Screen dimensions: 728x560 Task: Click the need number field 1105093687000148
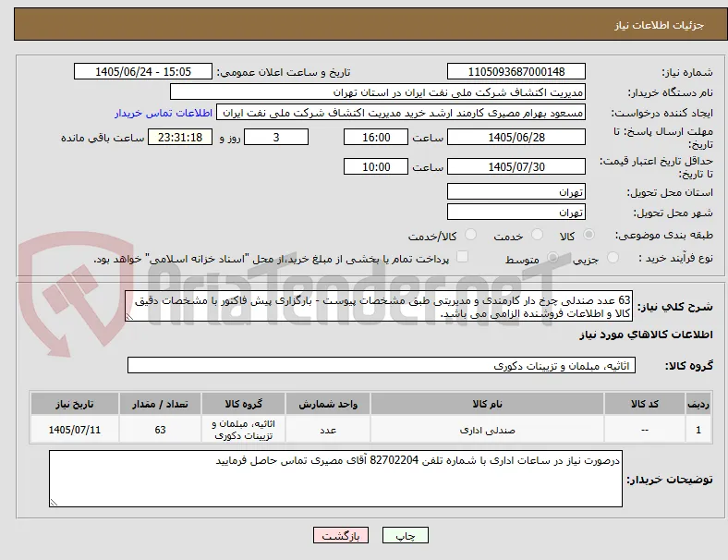point(516,71)
